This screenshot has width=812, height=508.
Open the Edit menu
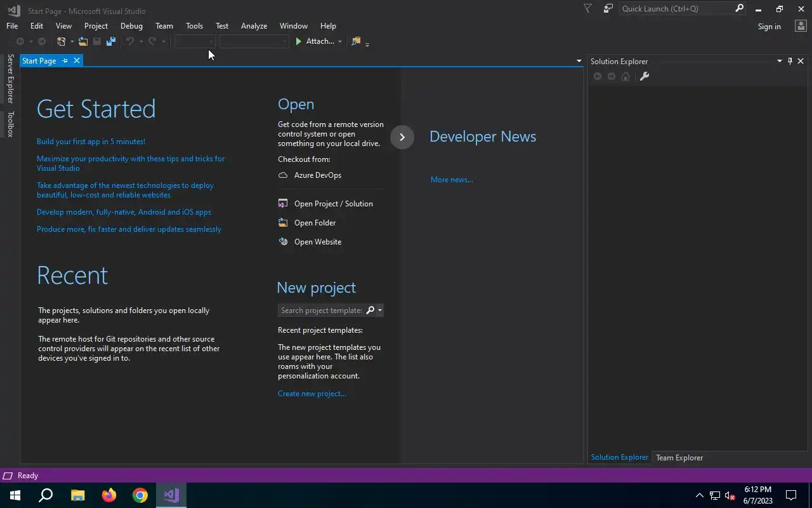(x=37, y=26)
